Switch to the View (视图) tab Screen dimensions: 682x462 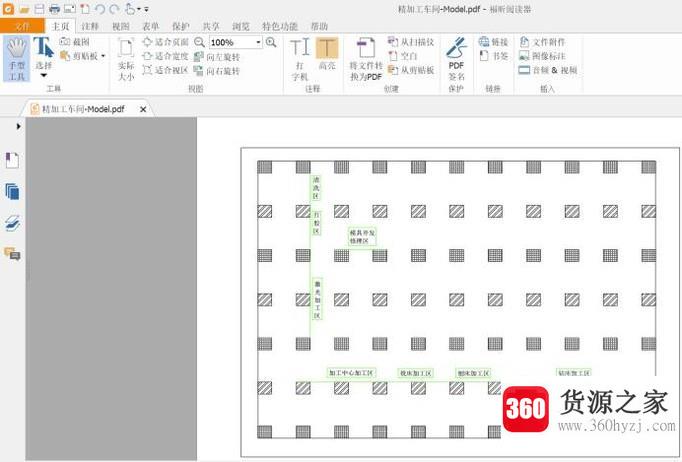click(120, 26)
